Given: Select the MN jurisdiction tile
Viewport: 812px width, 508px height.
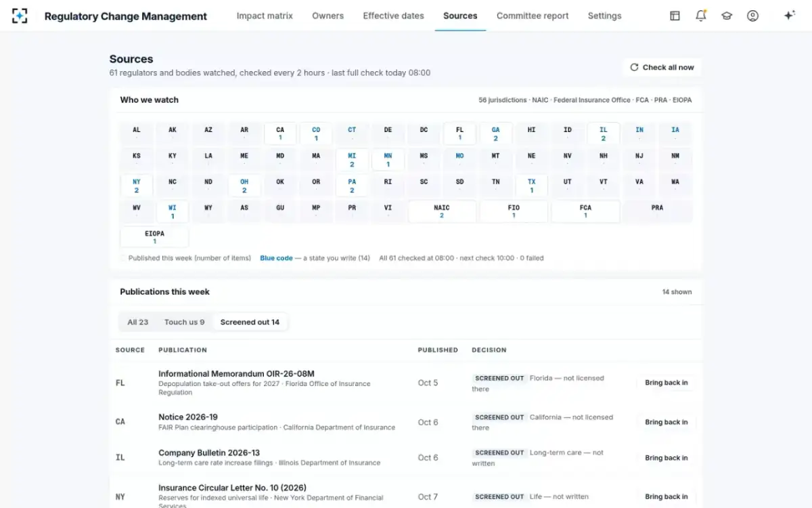Looking at the screenshot, I should [388, 160].
